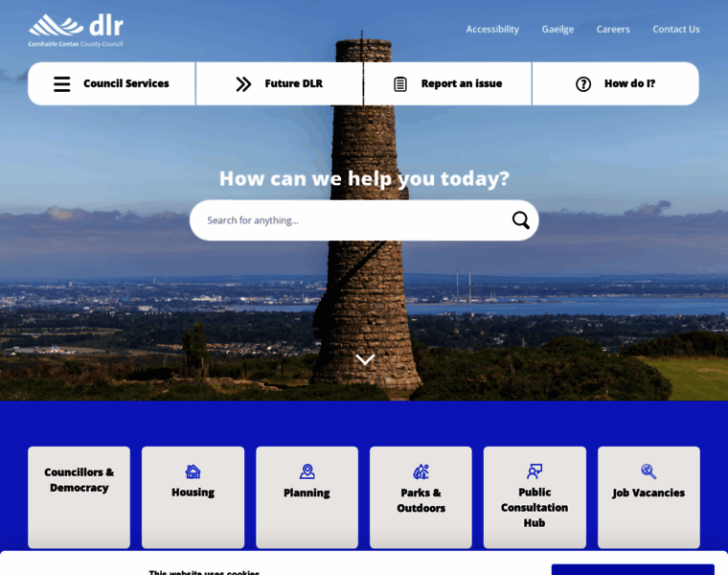
Task: Click the How do I question mark icon
Action: (583, 84)
